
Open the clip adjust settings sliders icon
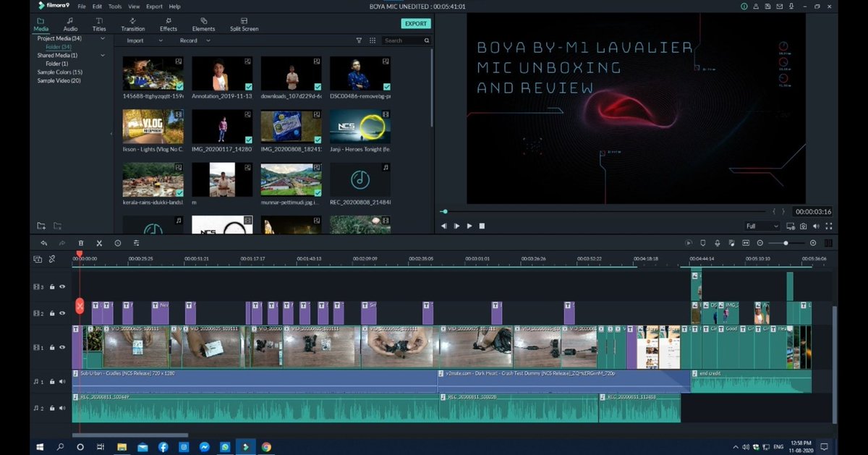136,243
